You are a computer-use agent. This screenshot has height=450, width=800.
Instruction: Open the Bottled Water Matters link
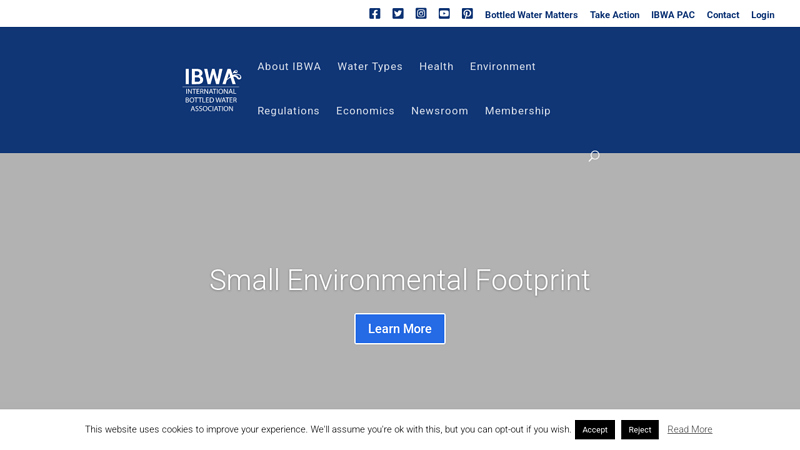click(531, 15)
